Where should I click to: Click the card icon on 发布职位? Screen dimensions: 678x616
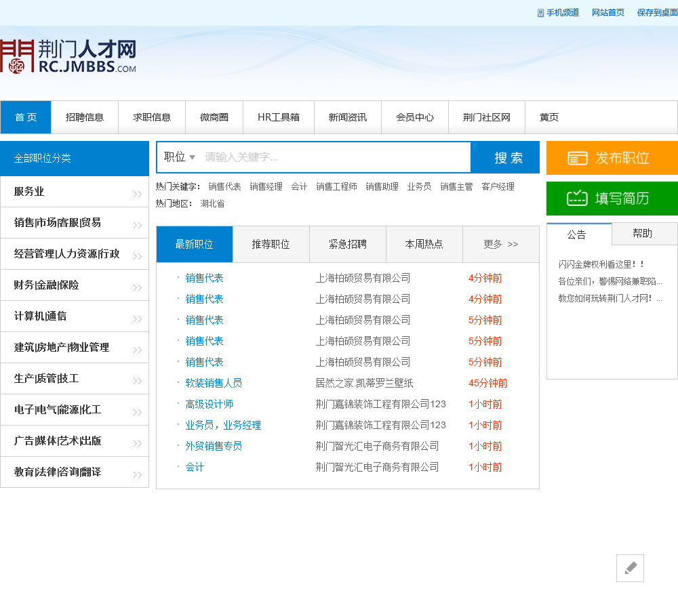point(578,159)
